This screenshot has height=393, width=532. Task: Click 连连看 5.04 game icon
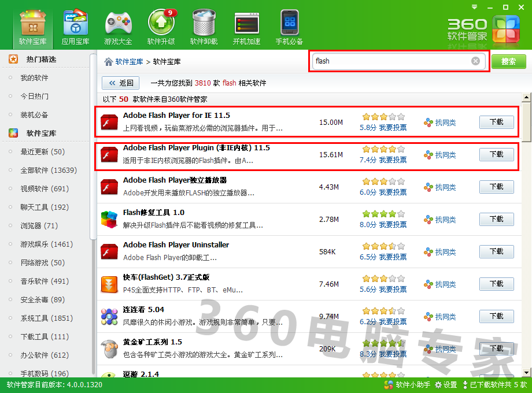pyautogui.click(x=109, y=317)
